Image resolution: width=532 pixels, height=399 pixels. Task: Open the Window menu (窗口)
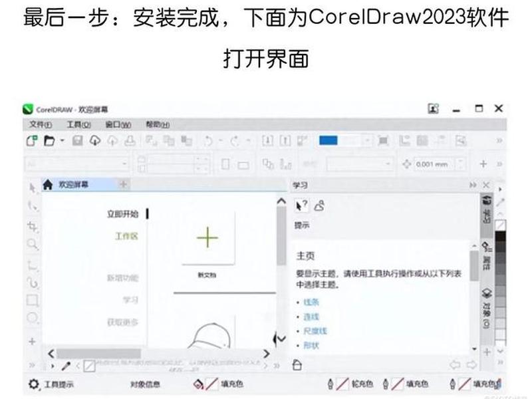[118, 124]
